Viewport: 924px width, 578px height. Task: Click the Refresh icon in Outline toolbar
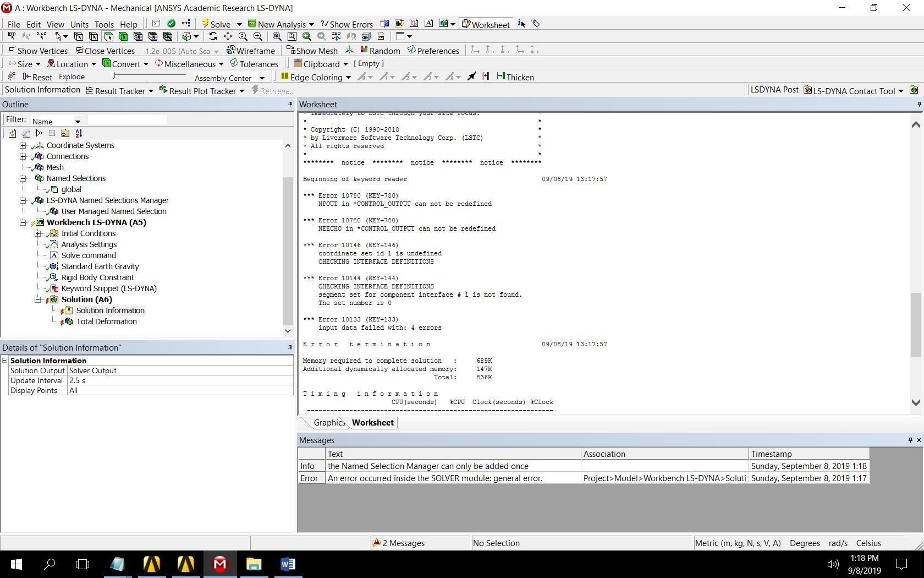(12, 133)
